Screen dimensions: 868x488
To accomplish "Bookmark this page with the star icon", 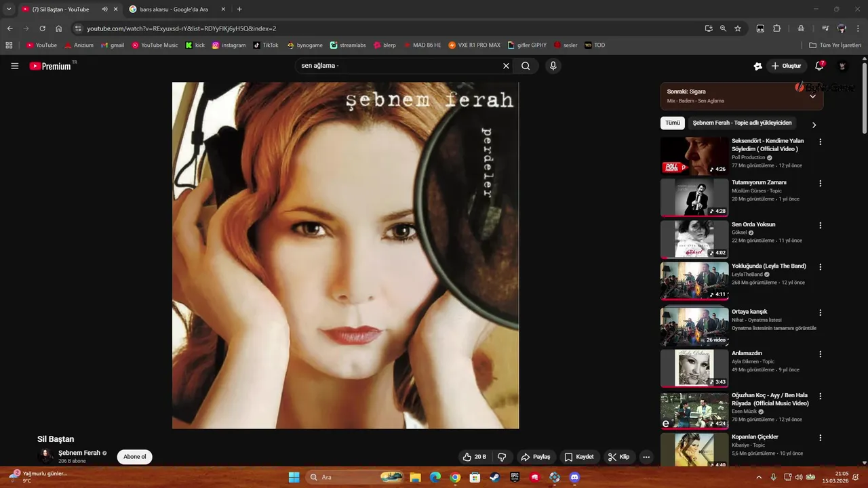I will point(738,28).
